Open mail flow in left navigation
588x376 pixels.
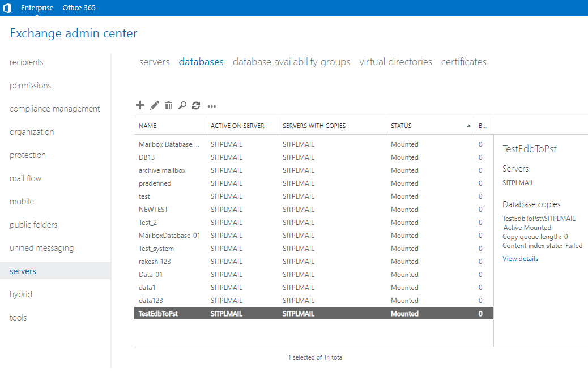point(25,178)
